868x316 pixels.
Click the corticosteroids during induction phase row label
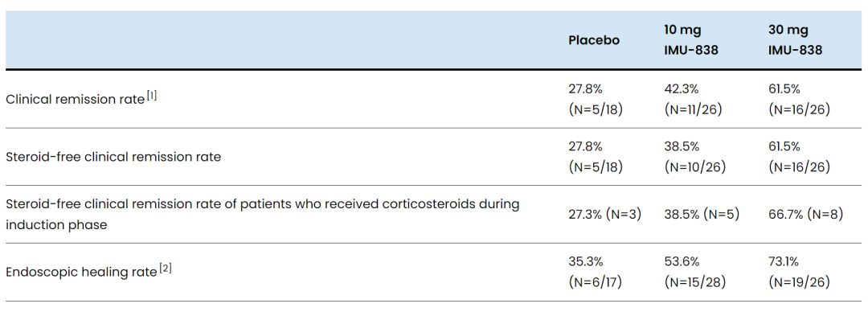coord(262,214)
